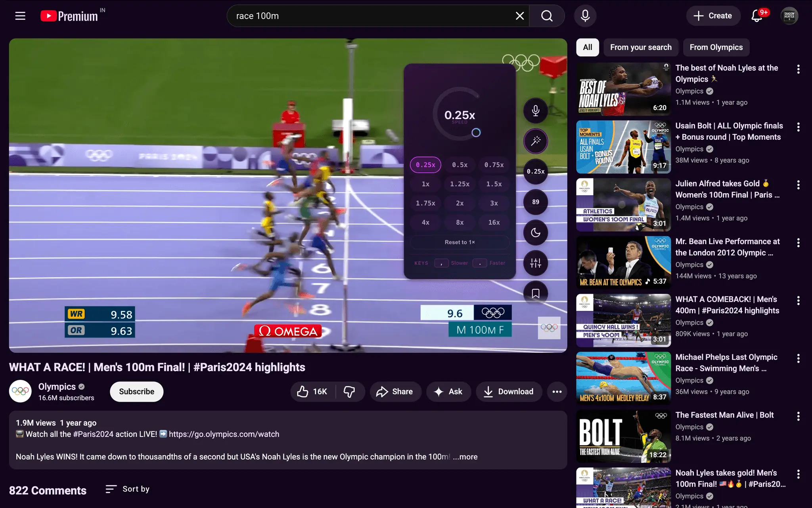Download the video
Screen dimensions: 812x508
509,392
